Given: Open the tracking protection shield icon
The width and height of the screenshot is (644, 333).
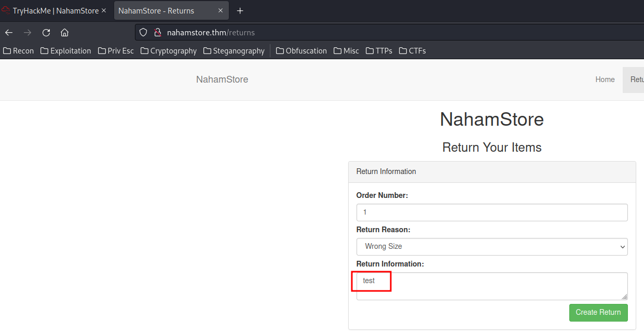Looking at the screenshot, I should 144,32.
